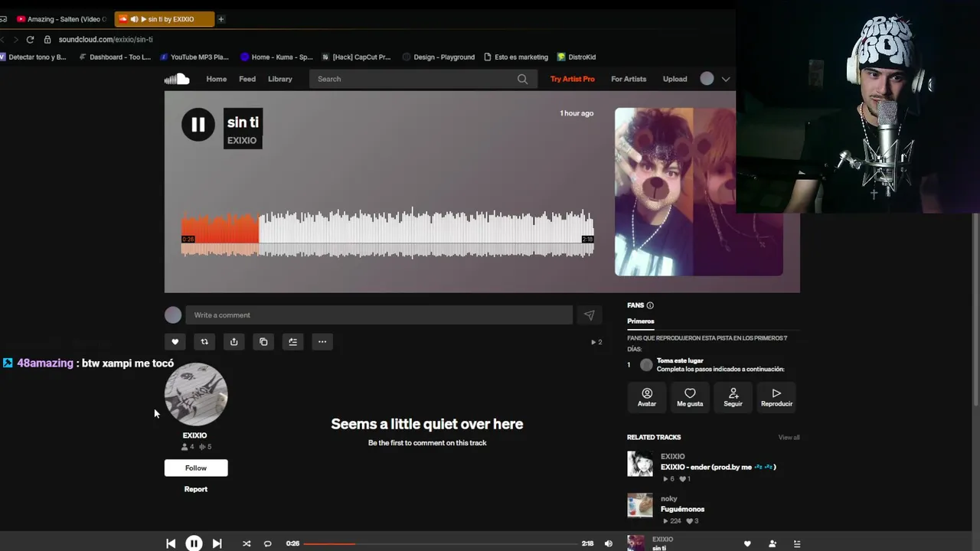Click the Fuguémonos track thumbnail
The image size is (980, 551).
click(x=640, y=506)
